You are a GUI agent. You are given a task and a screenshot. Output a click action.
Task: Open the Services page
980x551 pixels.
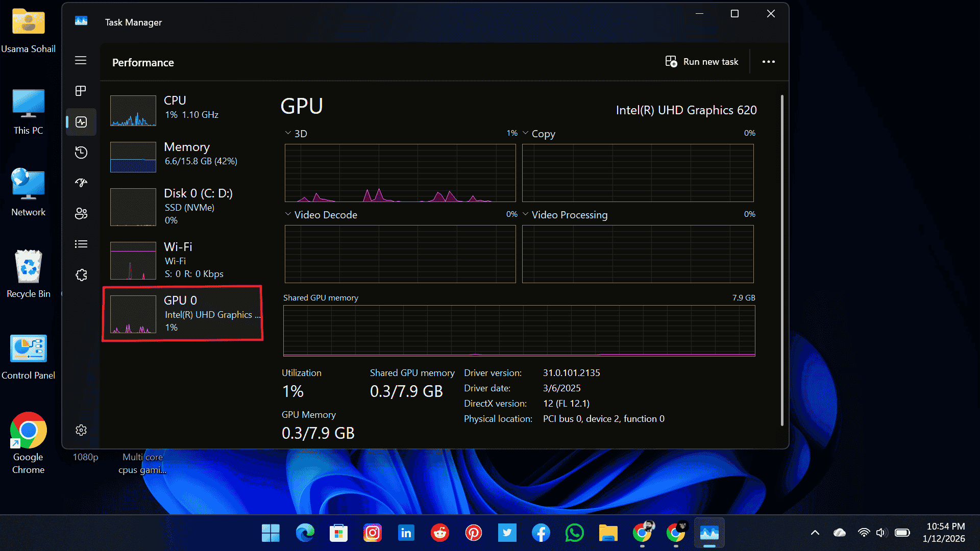click(81, 274)
